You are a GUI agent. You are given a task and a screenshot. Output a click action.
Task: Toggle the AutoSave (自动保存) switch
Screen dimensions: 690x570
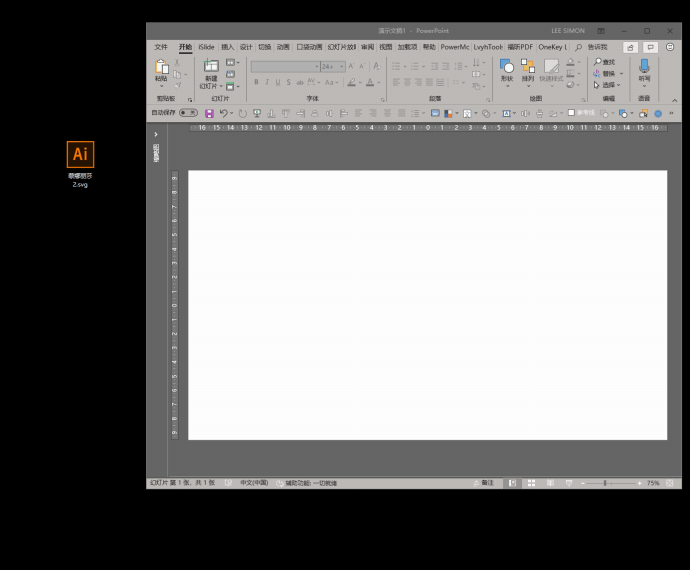[x=188, y=113]
